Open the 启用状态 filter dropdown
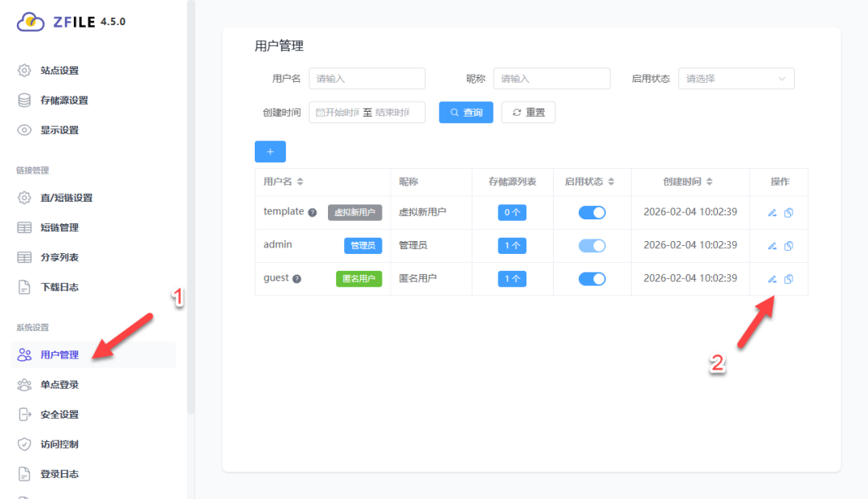The height and width of the screenshot is (499, 868). point(735,79)
